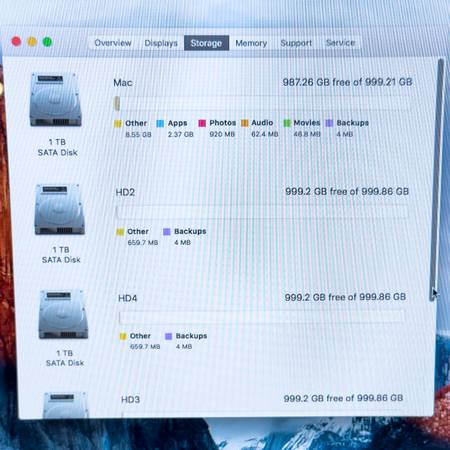The image size is (450, 450).
Task: Click the orange Audio legend swatch
Action: pyautogui.click(x=245, y=123)
